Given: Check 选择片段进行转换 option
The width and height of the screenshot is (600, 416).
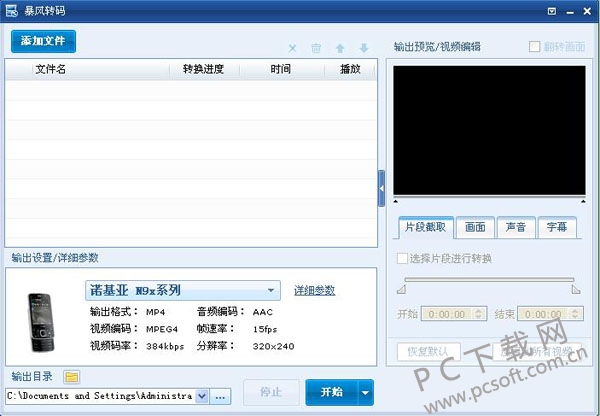Looking at the screenshot, I should 402,258.
